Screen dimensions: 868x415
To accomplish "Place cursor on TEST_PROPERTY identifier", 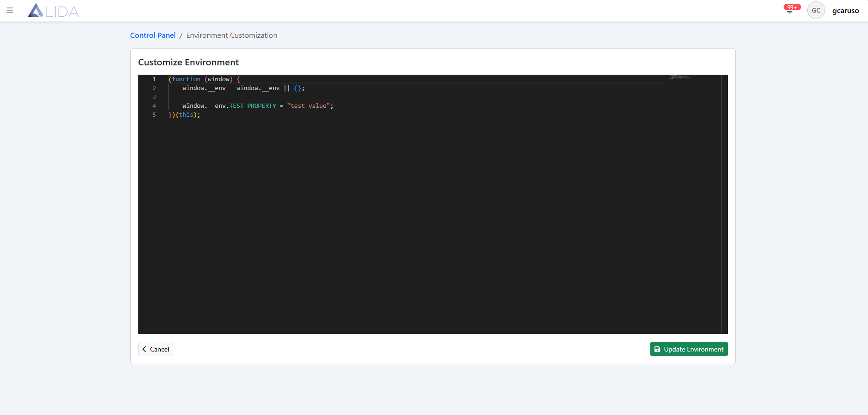I will click(x=253, y=106).
